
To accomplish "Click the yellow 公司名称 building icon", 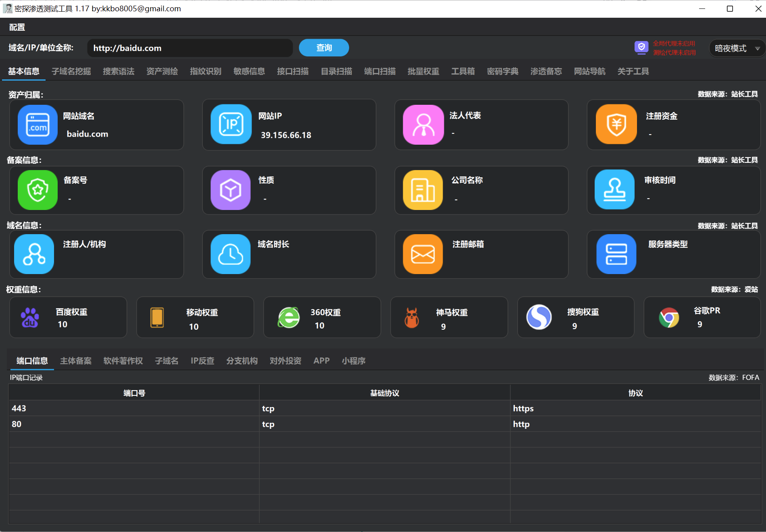I will (x=423, y=190).
